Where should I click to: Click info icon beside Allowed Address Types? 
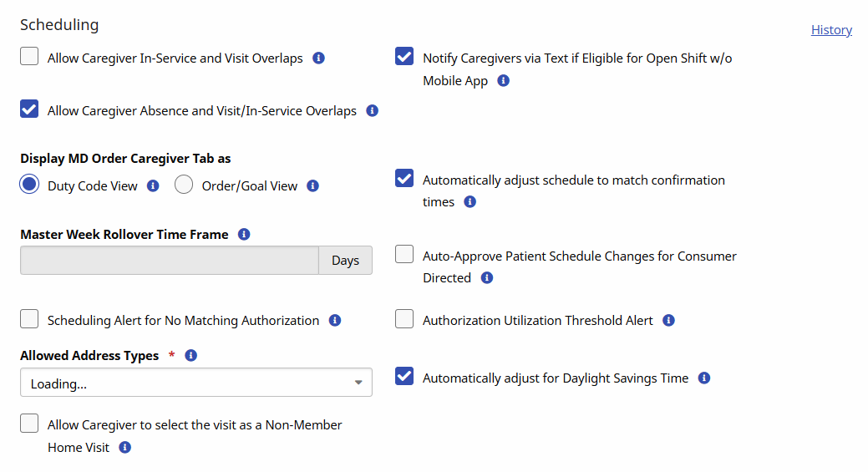(x=190, y=356)
